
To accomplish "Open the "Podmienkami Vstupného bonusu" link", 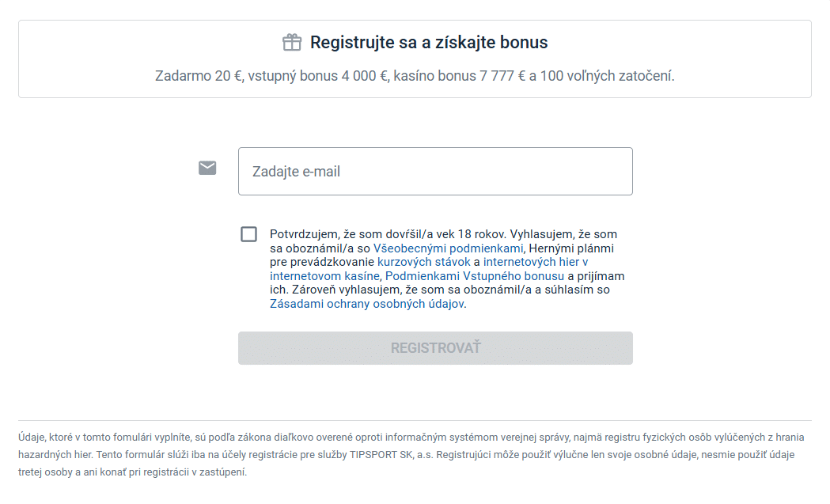I will [x=475, y=276].
